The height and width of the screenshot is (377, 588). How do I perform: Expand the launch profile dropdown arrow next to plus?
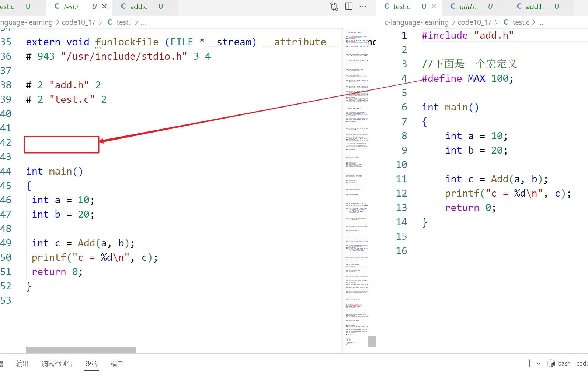tap(539, 363)
